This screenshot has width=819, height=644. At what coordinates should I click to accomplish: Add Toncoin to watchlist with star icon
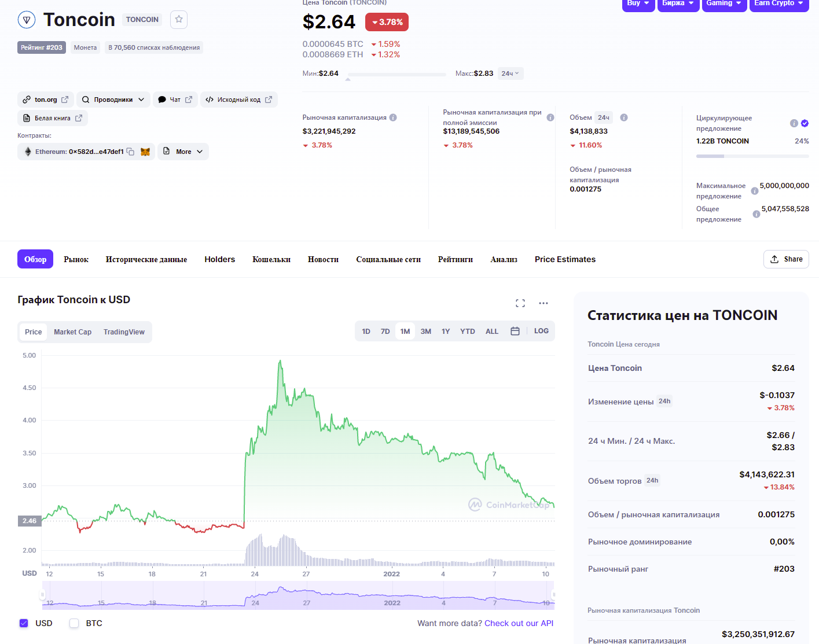click(179, 20)
